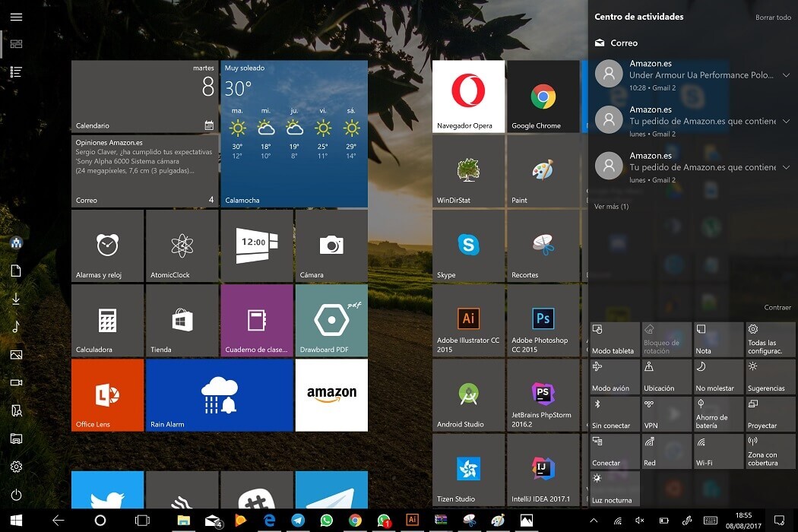Screen dimensions: 798x532
Task: Open the Music folder icon in Start sidebar
Action: coord(16,326)
